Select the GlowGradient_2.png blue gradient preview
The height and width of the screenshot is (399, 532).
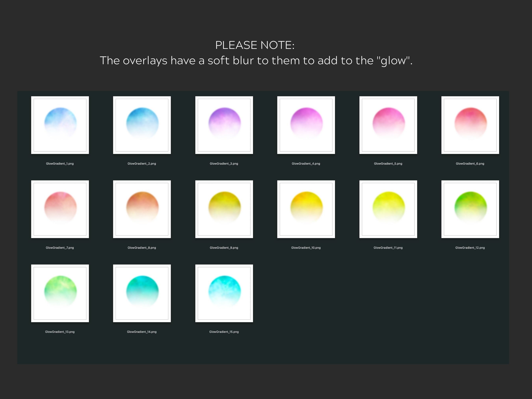coord(142,125)
